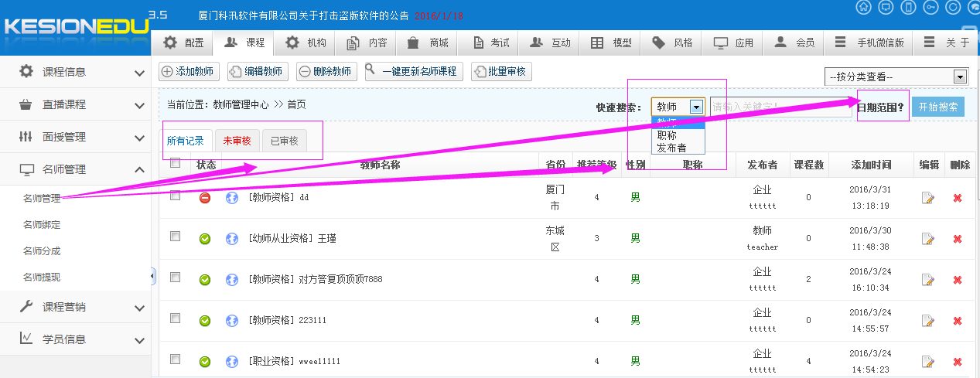Click edit icon for 王瑾 row

click(928, 239)
